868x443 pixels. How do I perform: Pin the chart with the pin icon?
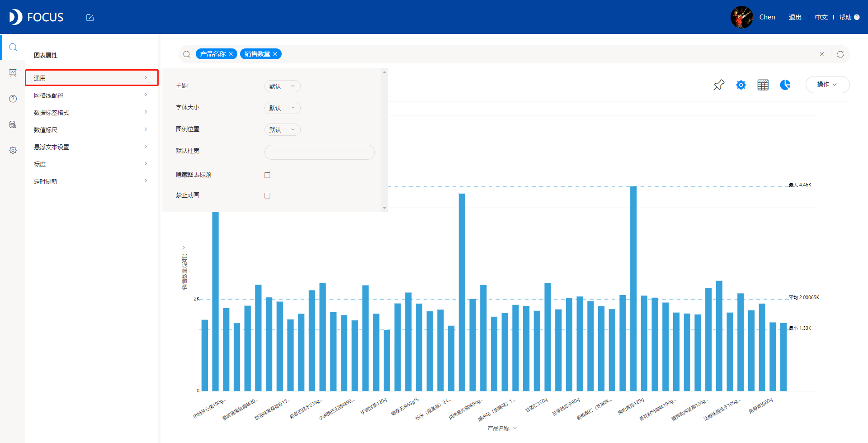pyautogui.click(x=719, y=85)
